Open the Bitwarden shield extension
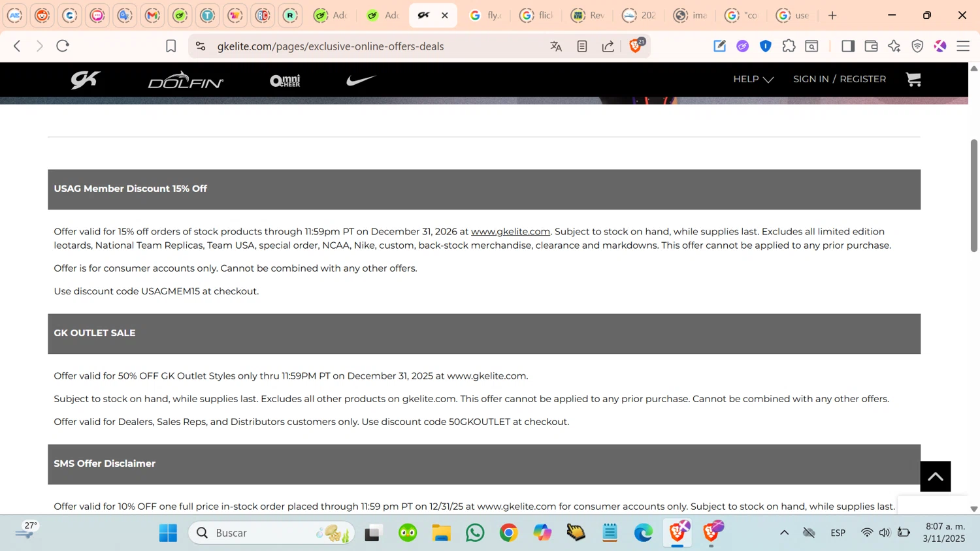This screenshot has width=980, height=551. 766,46
